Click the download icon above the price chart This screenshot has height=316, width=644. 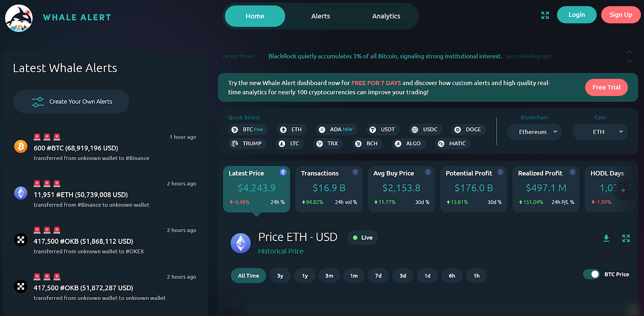click(x=606, y=238)
